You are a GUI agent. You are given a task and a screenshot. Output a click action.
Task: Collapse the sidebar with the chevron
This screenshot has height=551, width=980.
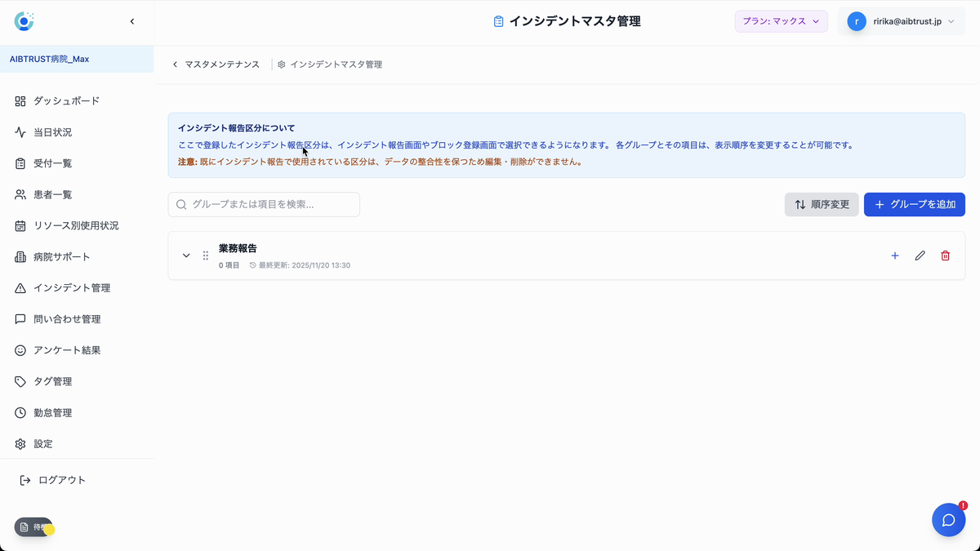pyautogui.click(x=132, y=21)
